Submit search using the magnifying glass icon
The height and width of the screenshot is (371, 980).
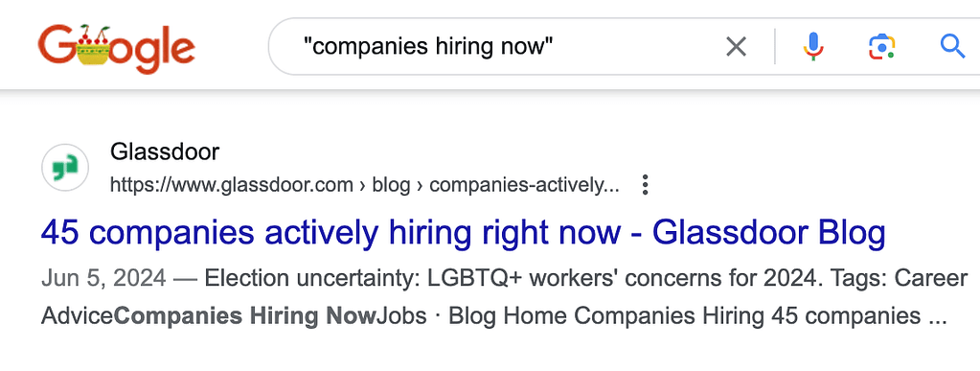tap(952, 46)
